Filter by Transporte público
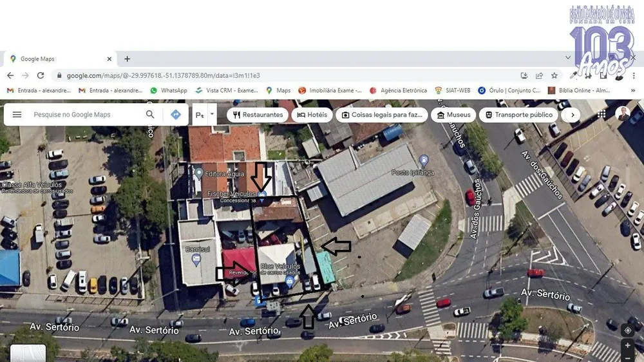644x362 pixels. [518, 115]
